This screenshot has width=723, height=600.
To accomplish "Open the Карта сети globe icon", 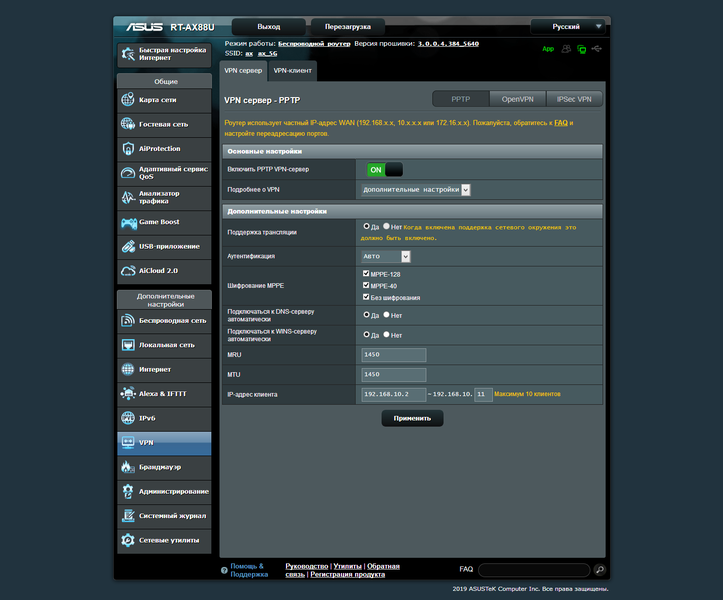I will tap(128, 100).
